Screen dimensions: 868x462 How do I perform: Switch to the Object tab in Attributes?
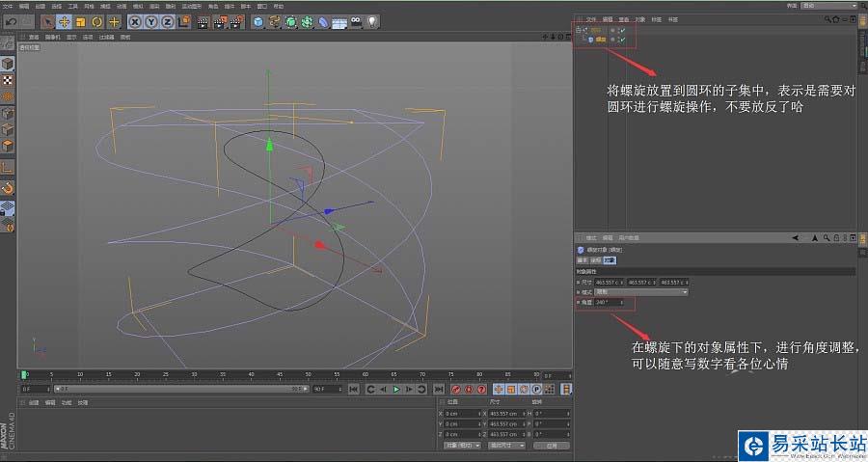click(x=610, y=260)
